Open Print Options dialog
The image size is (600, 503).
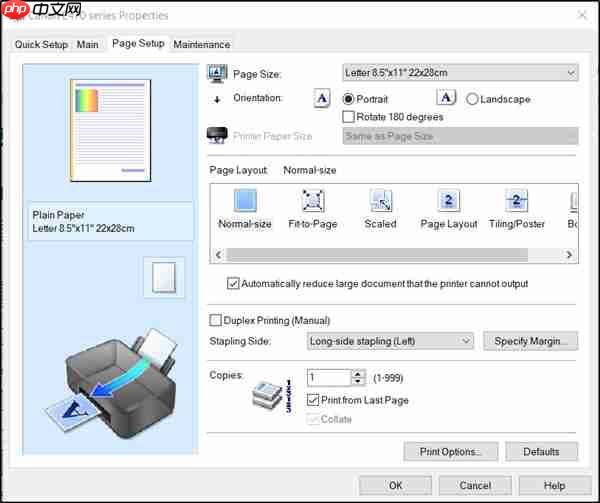click(x=450, y=452)
